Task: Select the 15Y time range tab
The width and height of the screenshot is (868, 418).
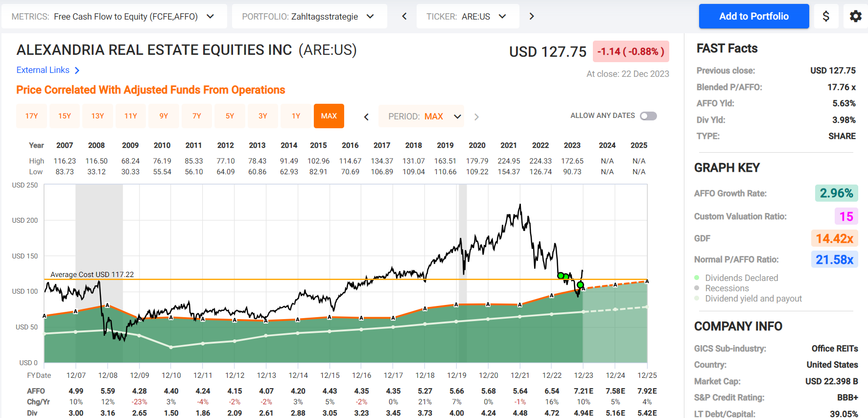Action: pyautogui.click(x=65, y=116)
